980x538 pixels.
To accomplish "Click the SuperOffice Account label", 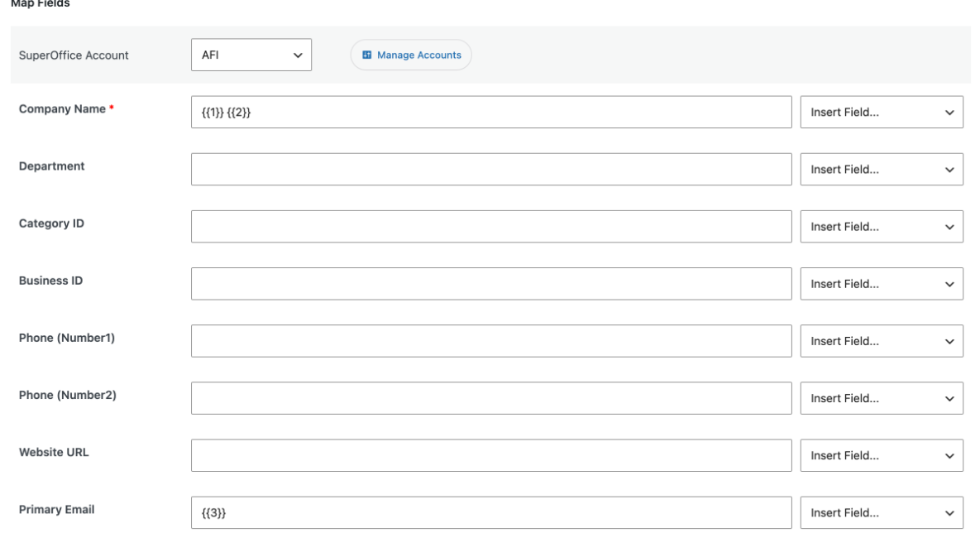I will tap(73, 55).
